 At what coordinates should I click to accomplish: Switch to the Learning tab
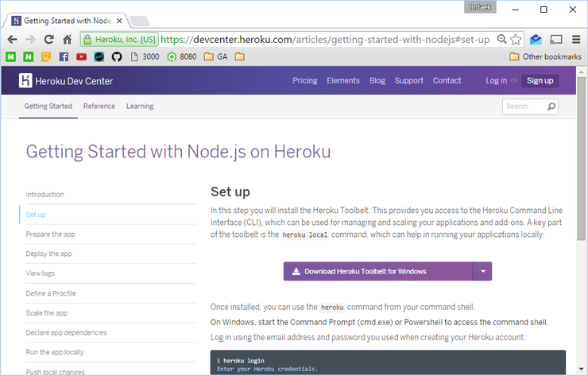(140, 107)
